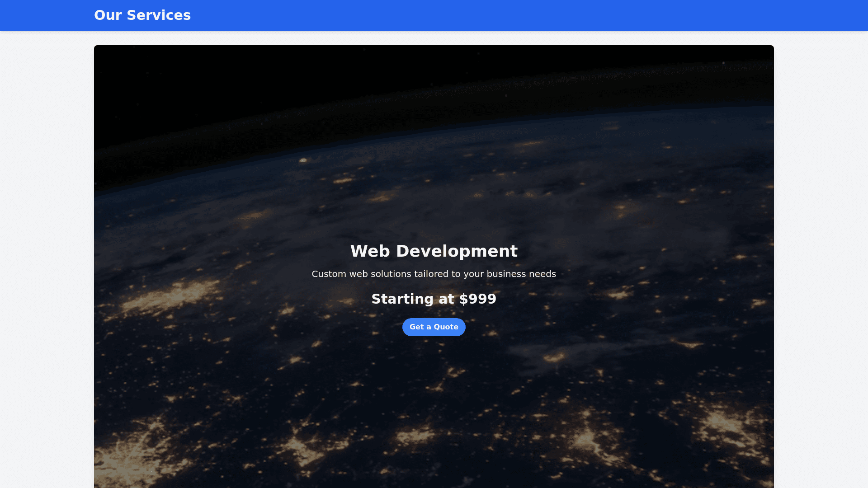Screen dimensions: 868x488
Task: Click the word Web in card heading
Action: point(370,251)
